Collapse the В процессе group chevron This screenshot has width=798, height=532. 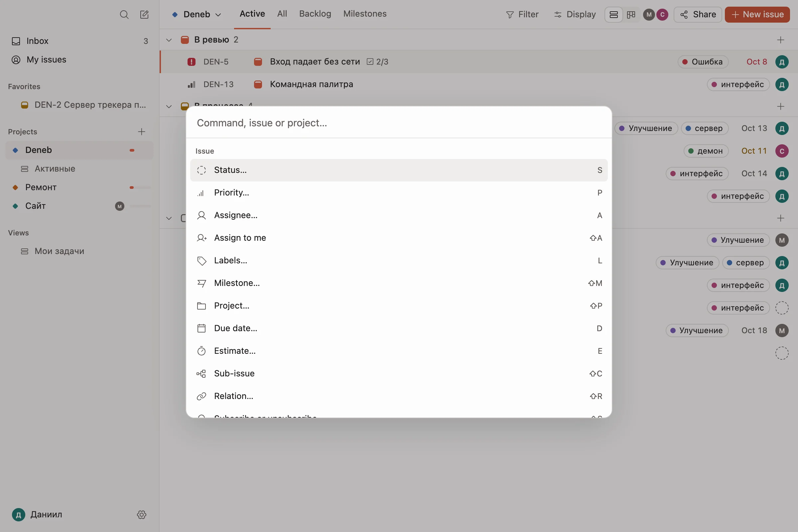169,106
